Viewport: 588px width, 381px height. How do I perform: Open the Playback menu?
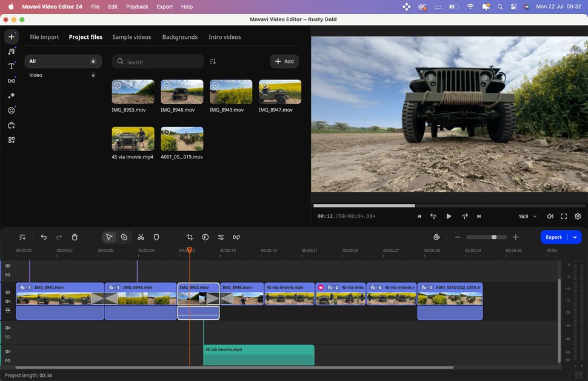pyautogui.click(x=136, y=7)
